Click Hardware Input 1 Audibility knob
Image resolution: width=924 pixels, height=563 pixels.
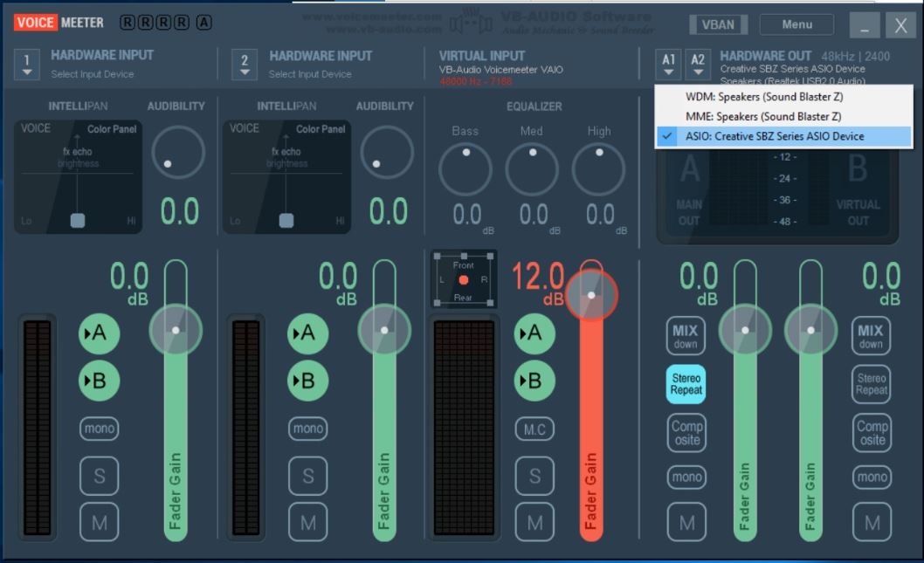pos(178,152)
